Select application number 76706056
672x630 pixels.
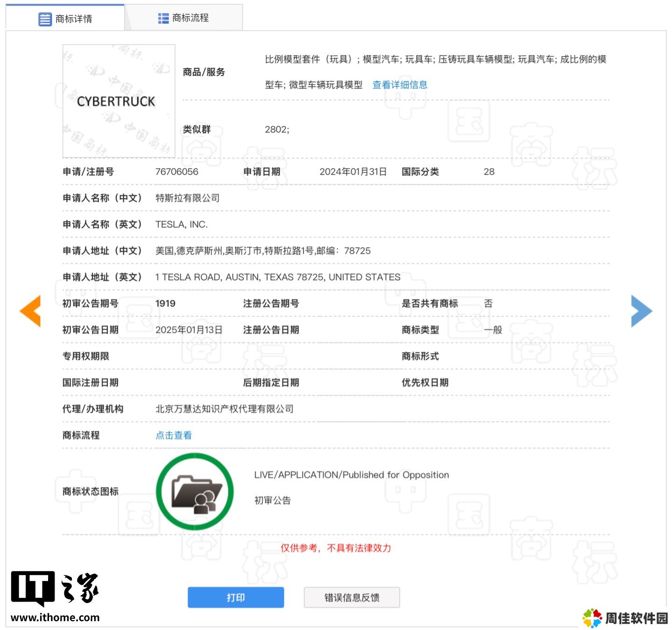[177, 172]
